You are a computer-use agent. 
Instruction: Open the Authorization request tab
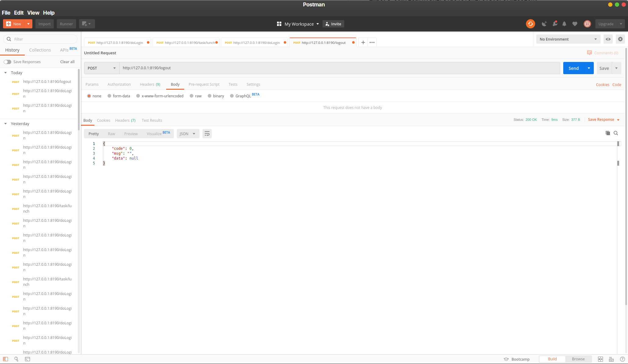pyautogui.click(x=119, y=85)
